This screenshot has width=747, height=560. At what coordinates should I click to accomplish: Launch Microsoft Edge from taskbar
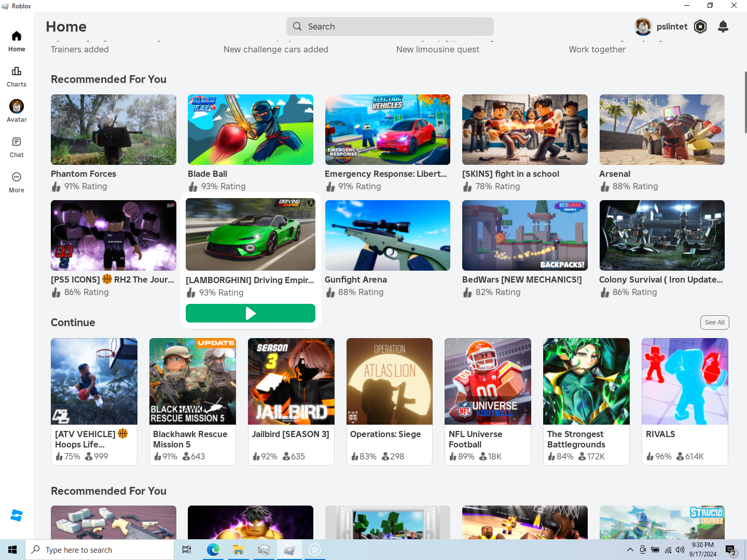click(213, 550)
